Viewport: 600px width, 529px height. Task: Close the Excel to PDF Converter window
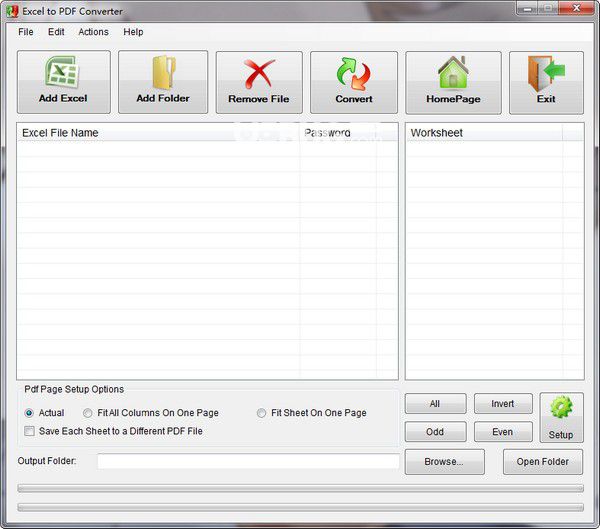tap(576, 8)
